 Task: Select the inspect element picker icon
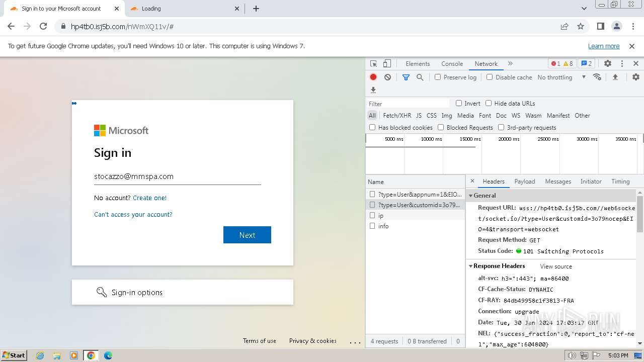[x=373, y=64]
